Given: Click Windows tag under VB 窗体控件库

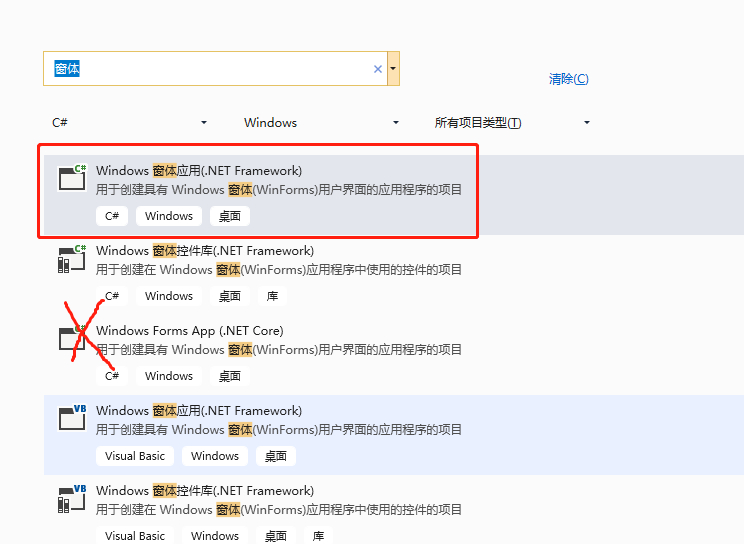Looking at the screenshot, I should point(215,536).
